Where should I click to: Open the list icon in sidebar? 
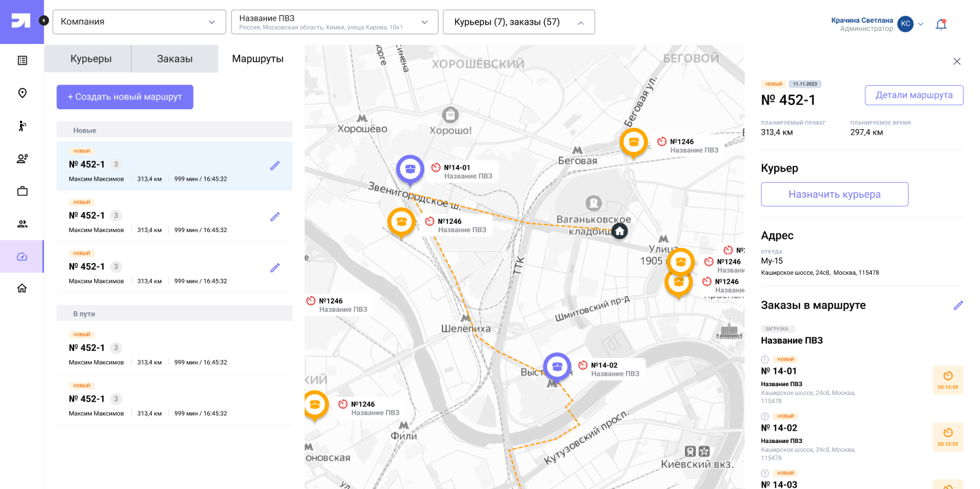tap(22, 60)
